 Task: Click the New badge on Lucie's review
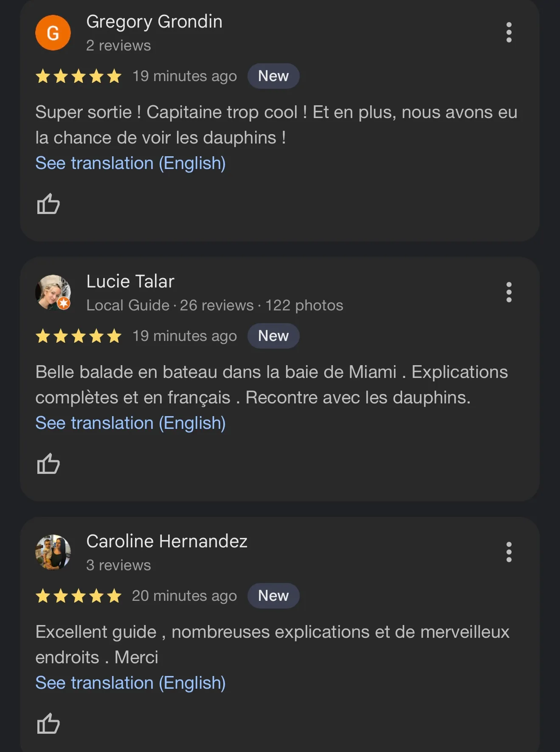click(x=273, y=336)
